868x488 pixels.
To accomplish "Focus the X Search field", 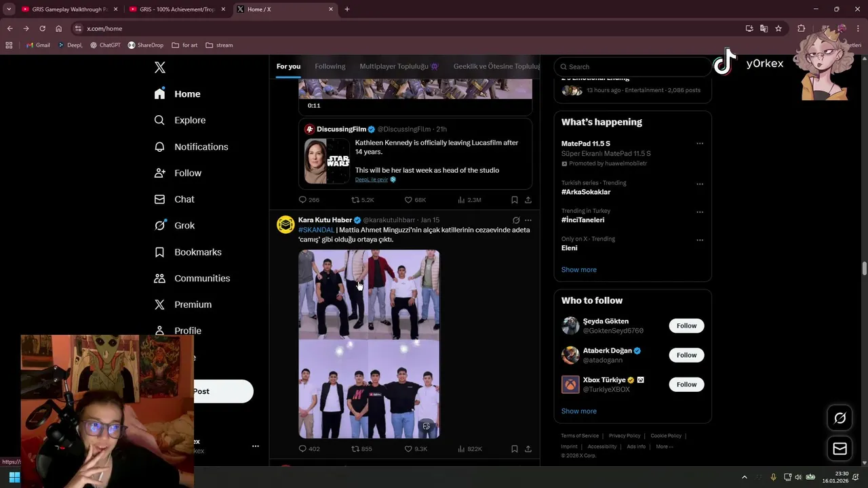I will [x=632, y=66].
